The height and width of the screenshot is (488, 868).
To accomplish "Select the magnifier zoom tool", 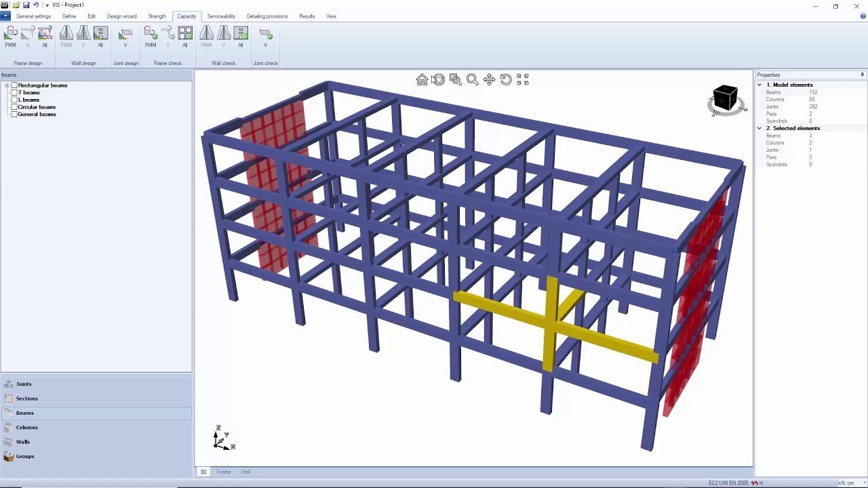I will [x=473, y=80].
